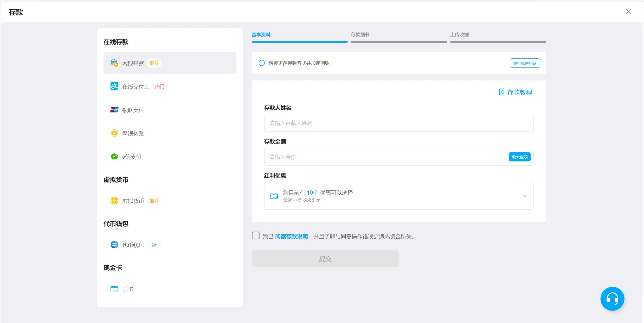Select the 乐卡 card icon
Screen dimensions: 644x323
114,289
